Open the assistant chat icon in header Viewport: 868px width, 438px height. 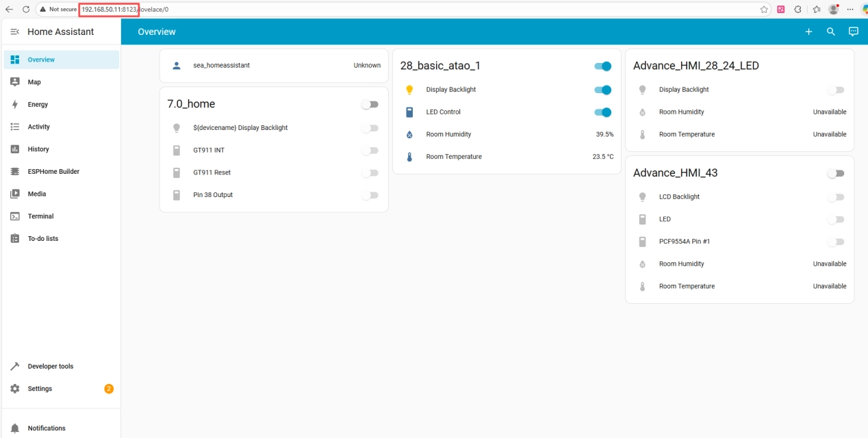[853, 31]
